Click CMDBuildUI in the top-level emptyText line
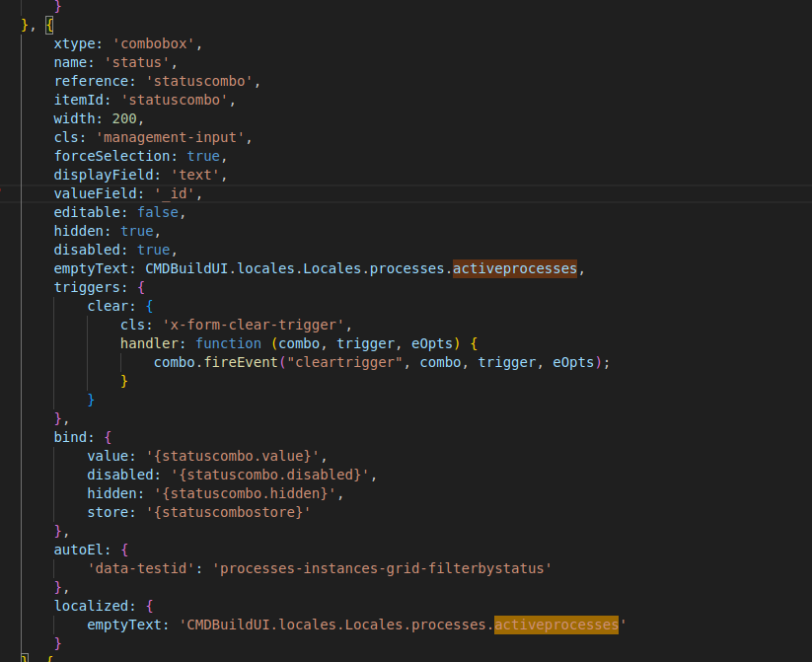This screenshot has width=812, height=662. pos(186,268)
